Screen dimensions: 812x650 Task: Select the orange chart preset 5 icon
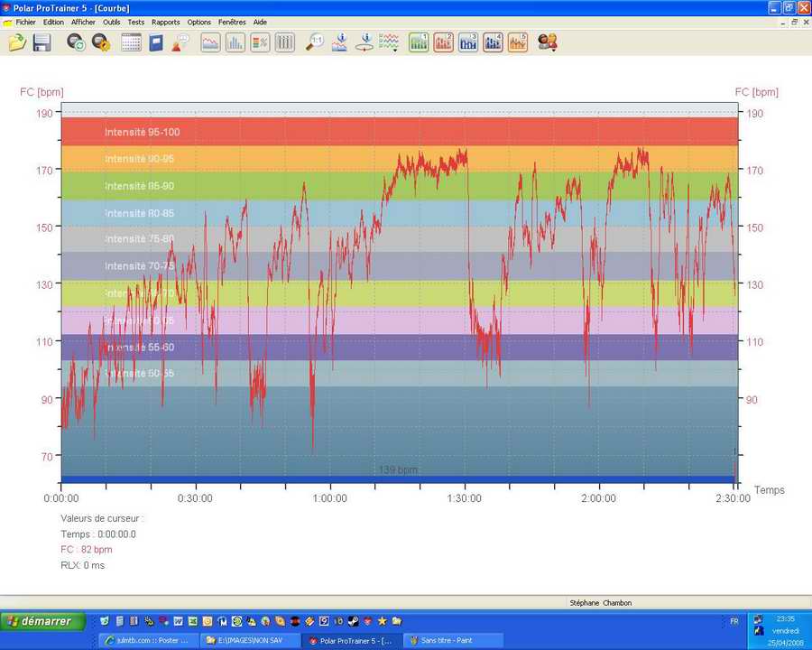(517, 42)
